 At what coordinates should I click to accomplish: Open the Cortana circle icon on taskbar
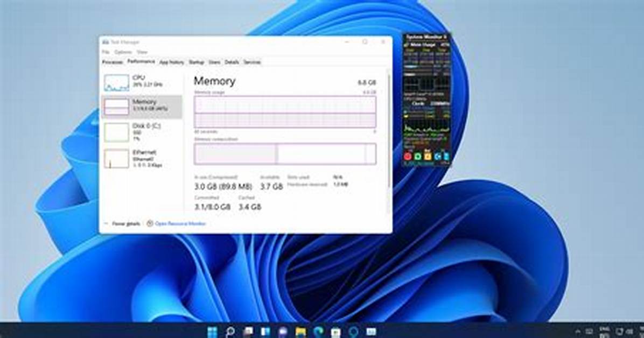(354, 332)
